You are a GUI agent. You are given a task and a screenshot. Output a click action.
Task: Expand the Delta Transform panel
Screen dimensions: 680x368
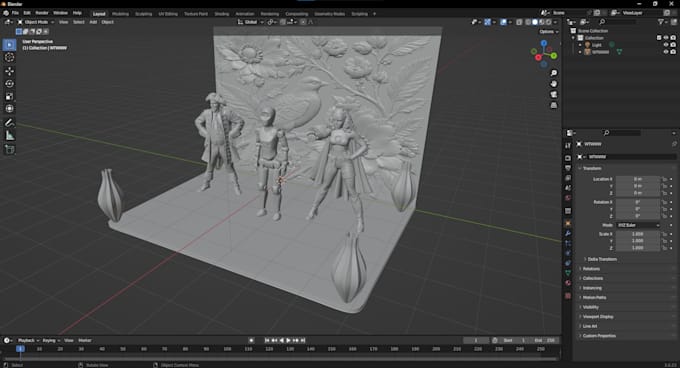(x=601, y=259)
